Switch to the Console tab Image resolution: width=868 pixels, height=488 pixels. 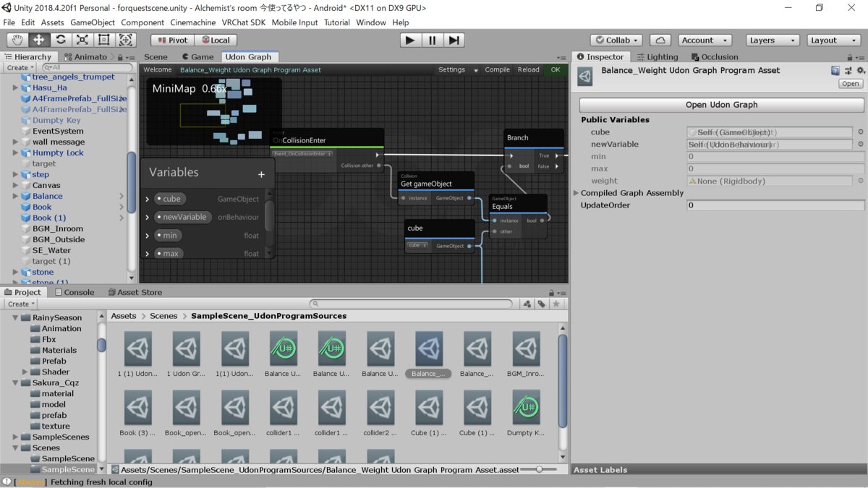(74, 293)
